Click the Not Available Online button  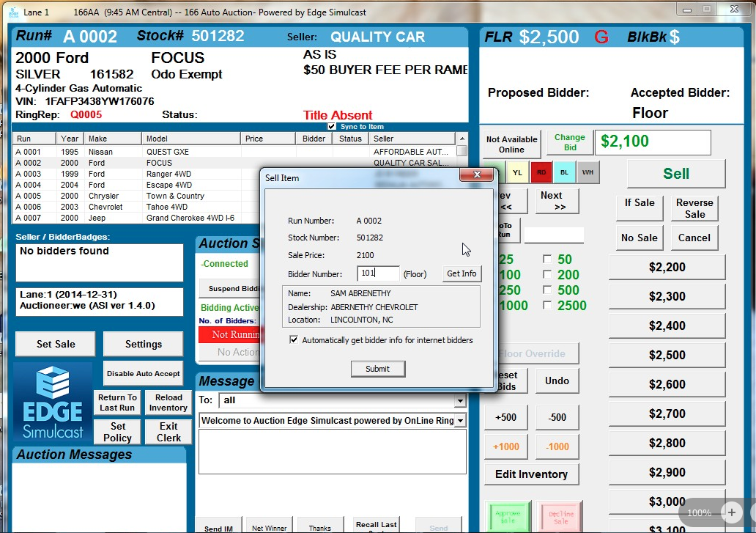511,144
